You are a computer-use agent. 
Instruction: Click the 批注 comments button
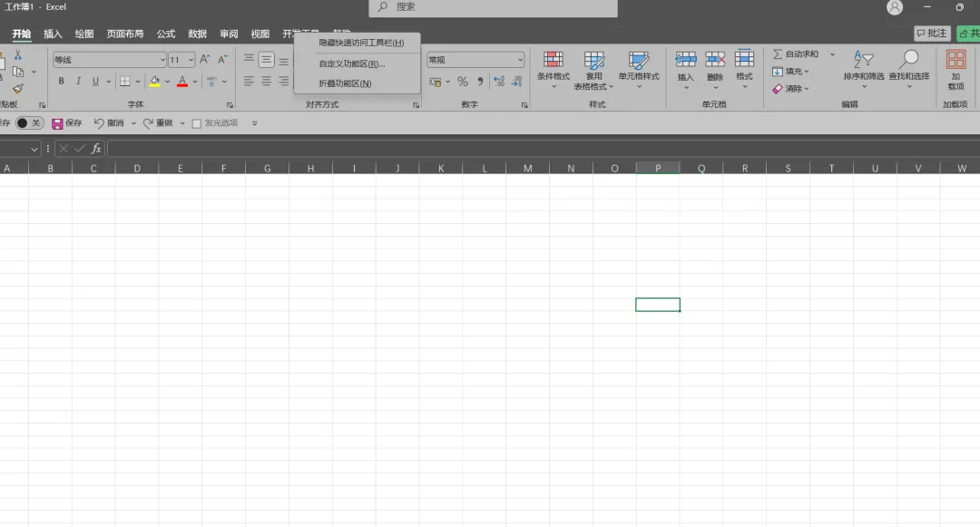(x=932, y=33)
